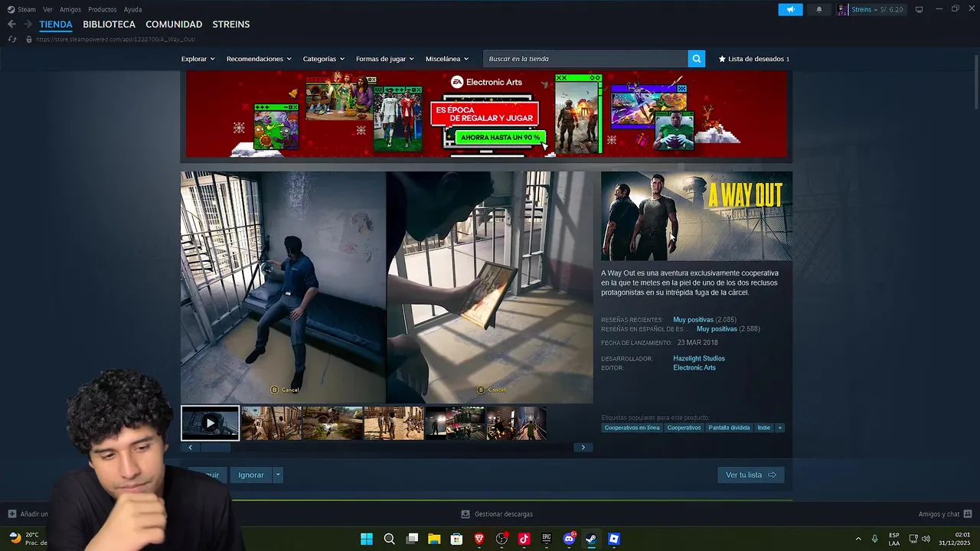Select the Cooperativos tag
The height and width of the screenshot is (551, 980).
(684, 428)
